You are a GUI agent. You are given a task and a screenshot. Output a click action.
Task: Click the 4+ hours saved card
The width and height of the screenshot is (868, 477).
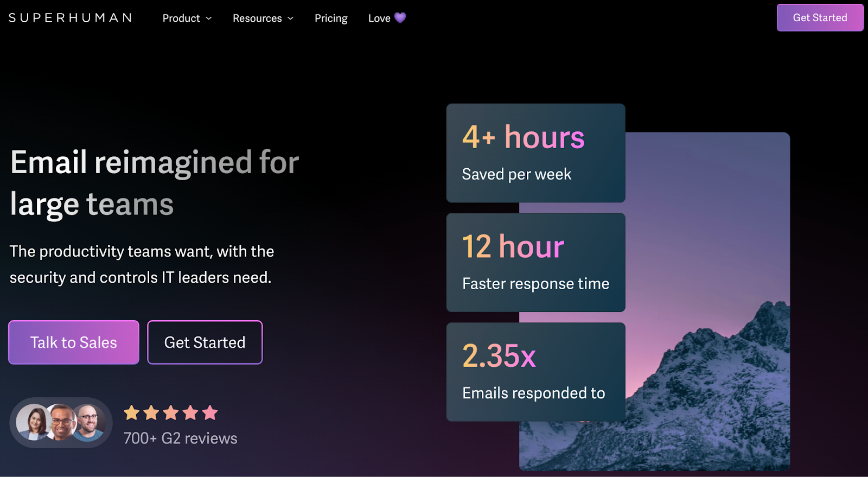coord(535,153)
